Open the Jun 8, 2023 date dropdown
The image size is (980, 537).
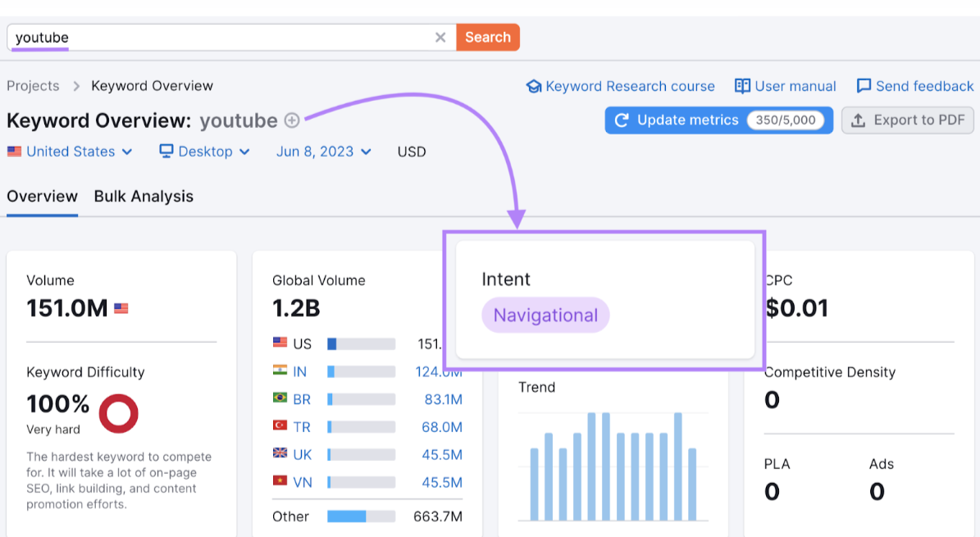pos(324,152)
